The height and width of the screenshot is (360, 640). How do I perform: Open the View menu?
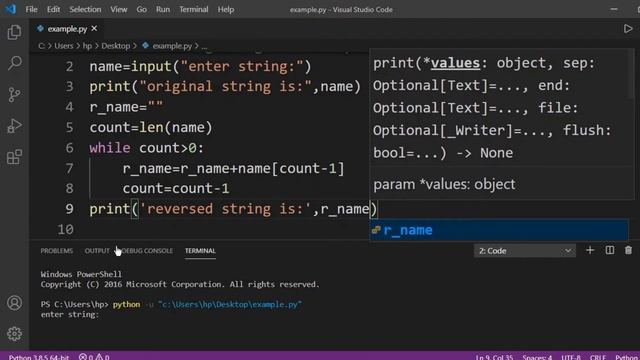pos(118,9)
